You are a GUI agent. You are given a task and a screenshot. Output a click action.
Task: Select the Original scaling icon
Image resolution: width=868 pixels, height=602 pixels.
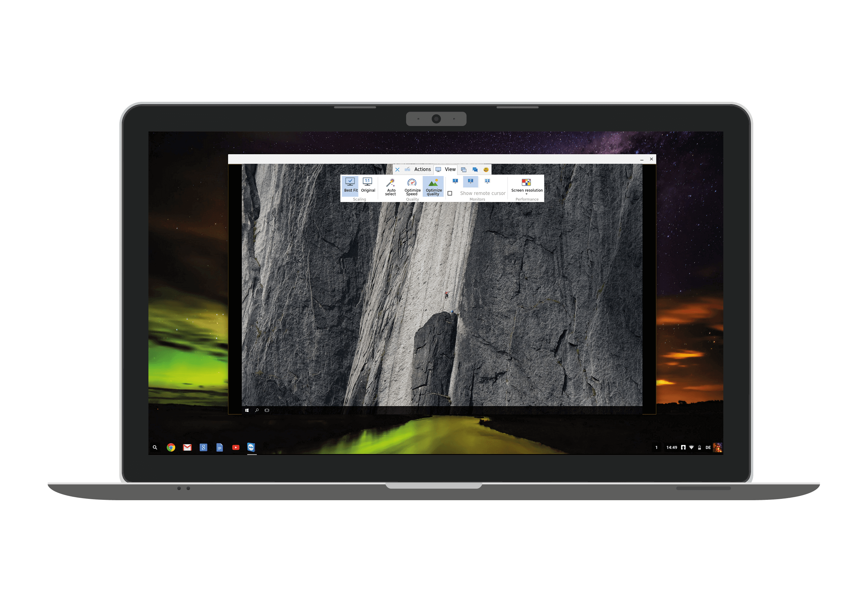click(x=367, y=188)
